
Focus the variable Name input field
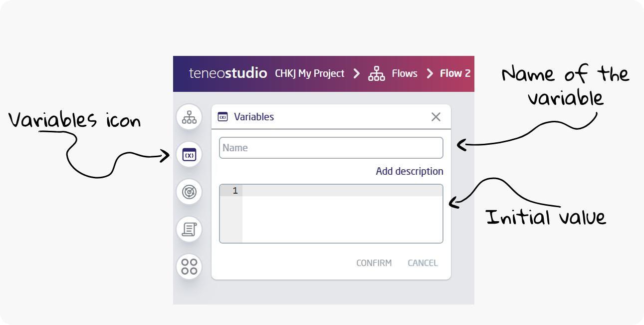pos(331,148)
